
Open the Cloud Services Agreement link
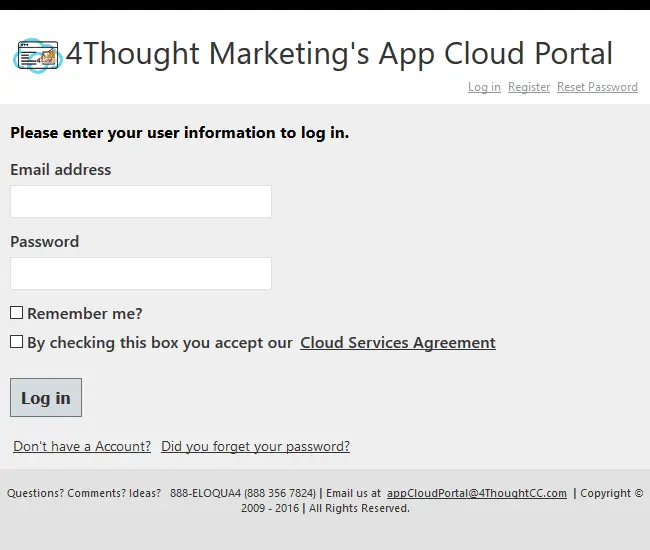[398, 343]
